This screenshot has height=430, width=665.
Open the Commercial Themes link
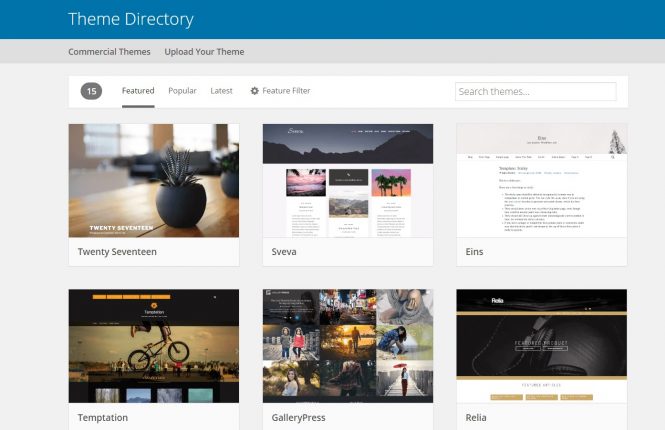[109, 52]
